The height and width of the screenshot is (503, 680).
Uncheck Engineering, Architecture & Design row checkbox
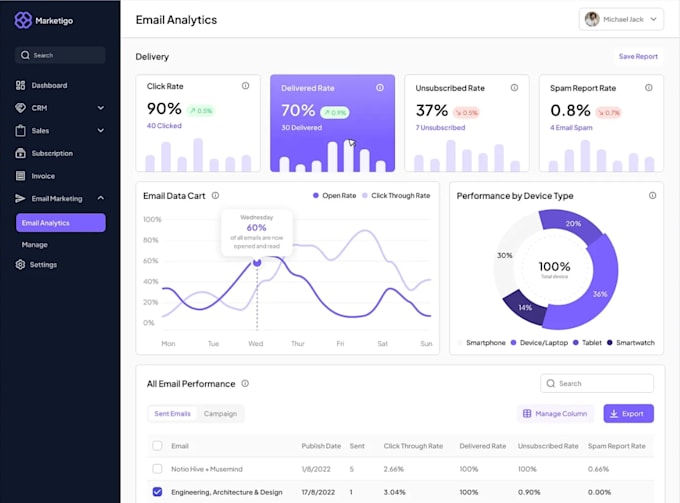(x=157, y=492)
